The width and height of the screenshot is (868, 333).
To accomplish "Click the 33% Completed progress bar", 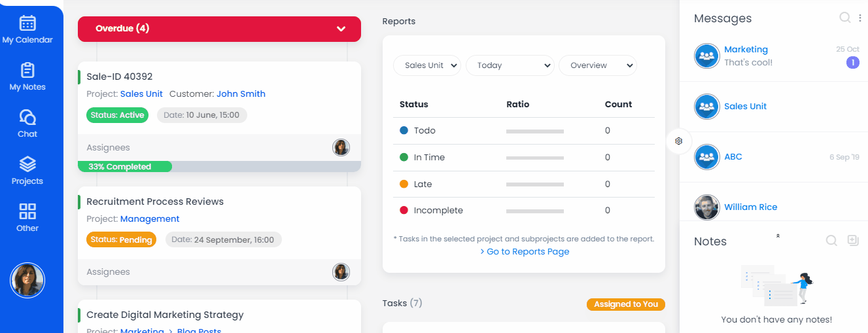I will pos(219,167).
